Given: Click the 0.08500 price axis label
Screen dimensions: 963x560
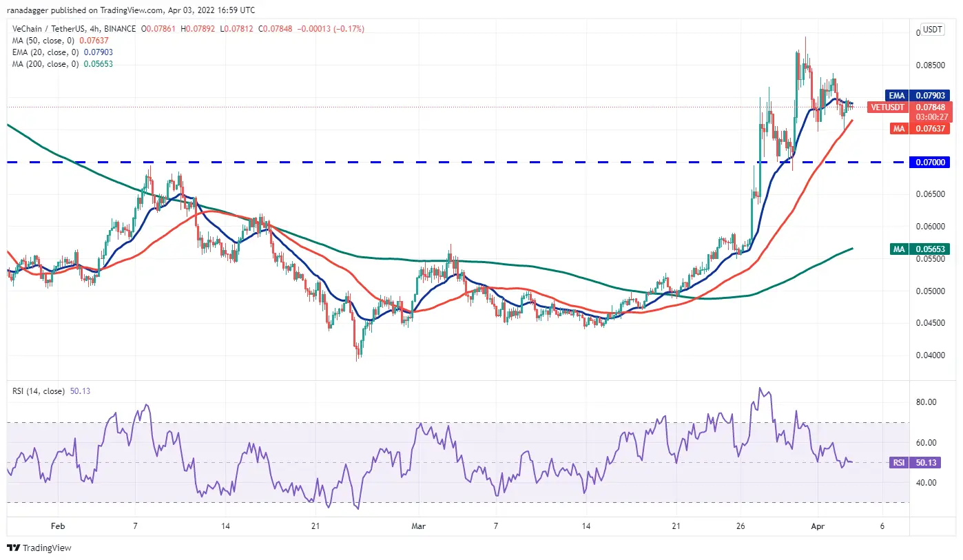Looking at the screenshot, I should point(931,65).
